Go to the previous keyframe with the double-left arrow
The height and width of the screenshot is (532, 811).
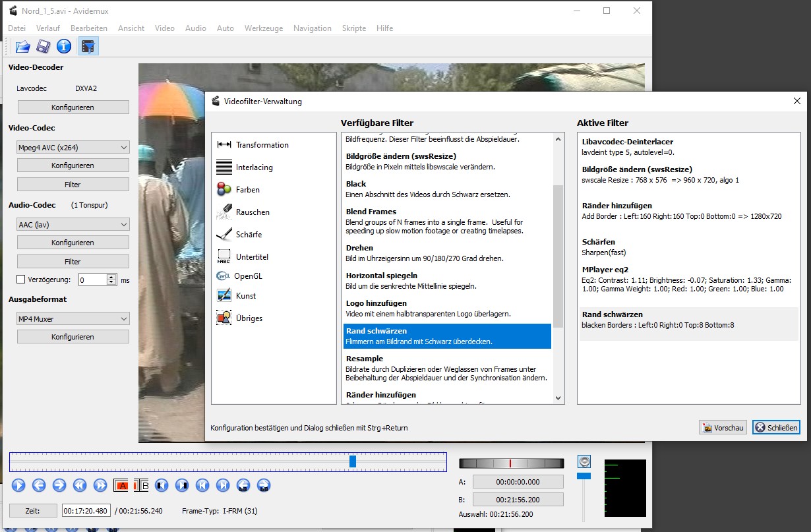(80, 486)
